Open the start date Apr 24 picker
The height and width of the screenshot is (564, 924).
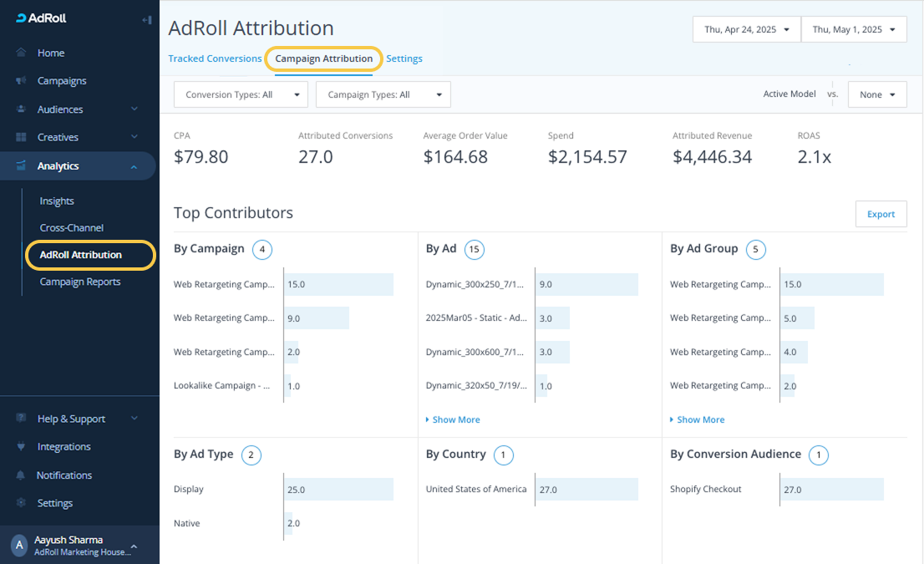[x=746, y=29]
